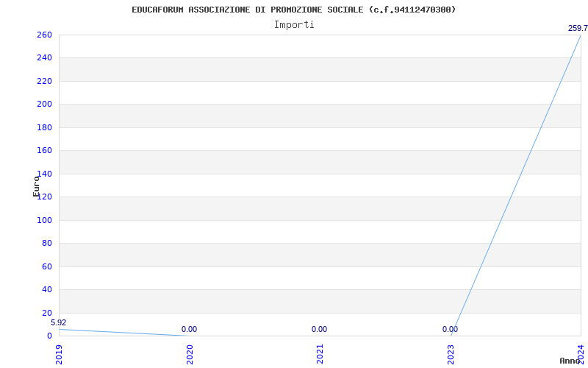Click the 0.00 label above 2020
The width and height of the screenshot is (588, 368).
(x=189, y=329)
